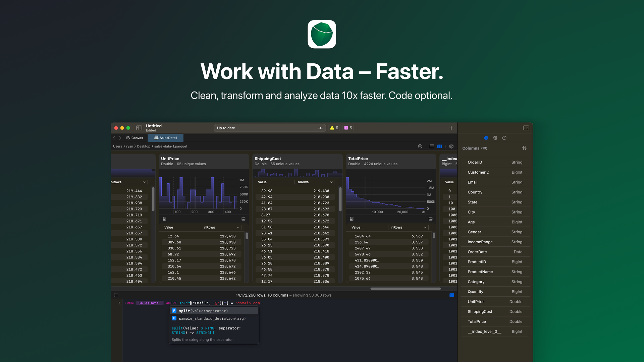Select the Country column in the list
The image size is (644, 362).
point(495,192)
